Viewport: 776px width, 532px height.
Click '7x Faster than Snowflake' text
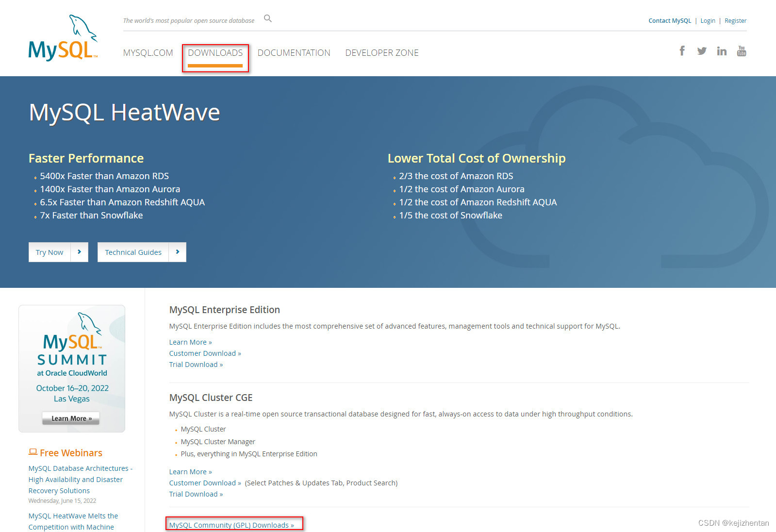coord(91,216)
